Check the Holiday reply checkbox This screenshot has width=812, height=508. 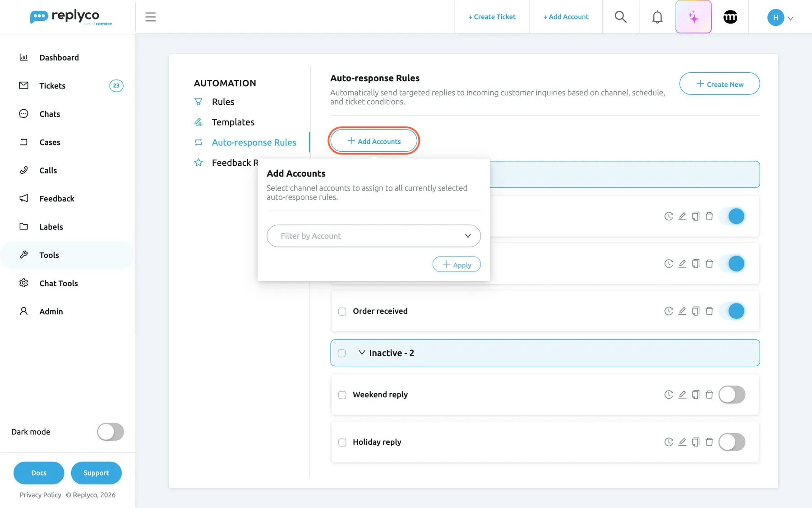tap(342, 443)
